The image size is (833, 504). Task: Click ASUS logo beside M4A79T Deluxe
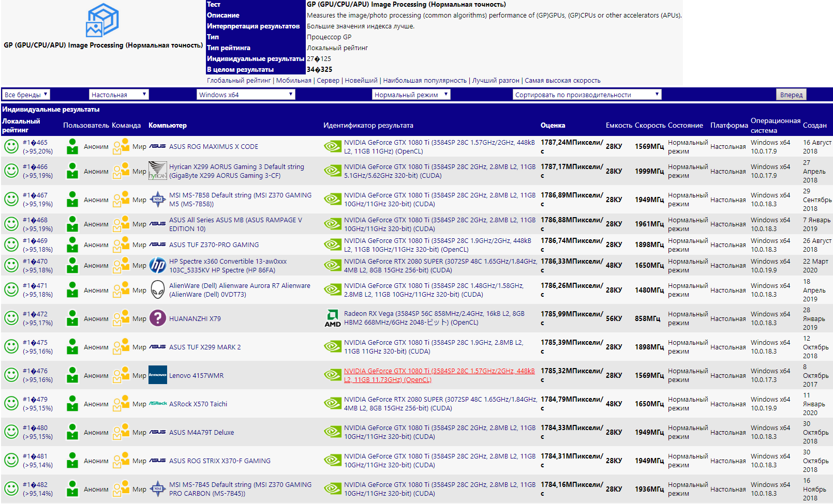click(x=158, y=432)
